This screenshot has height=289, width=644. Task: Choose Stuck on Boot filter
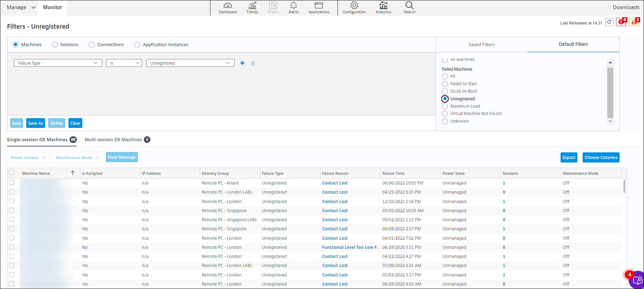coord(445,91)
